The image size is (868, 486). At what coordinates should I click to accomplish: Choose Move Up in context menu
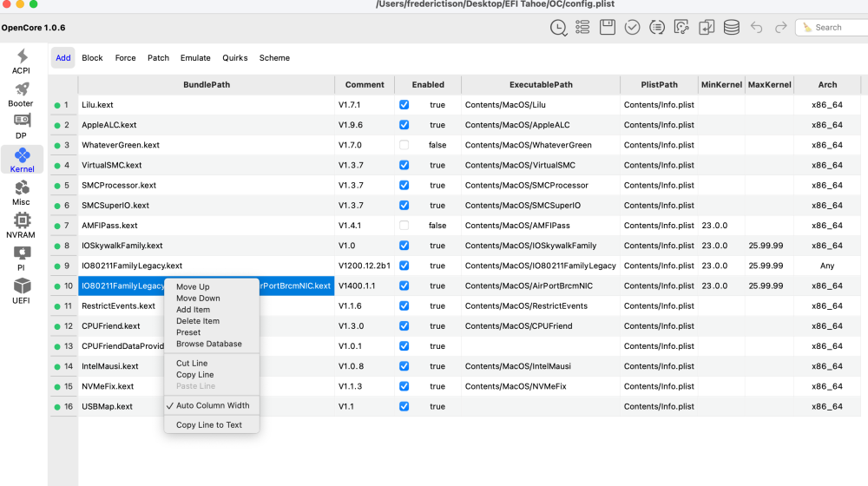point(212,286)
